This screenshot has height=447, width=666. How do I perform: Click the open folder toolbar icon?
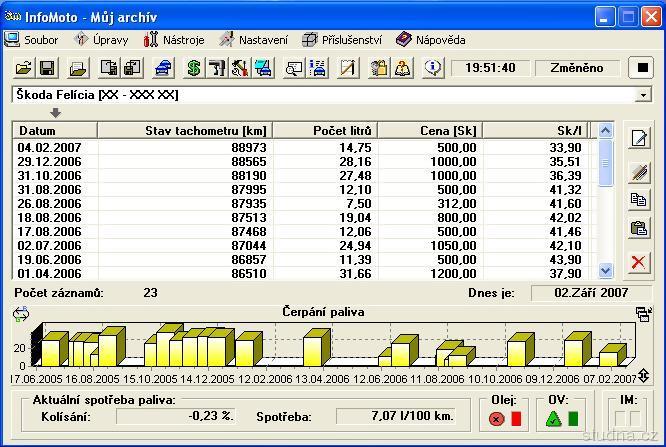(24, 68)
